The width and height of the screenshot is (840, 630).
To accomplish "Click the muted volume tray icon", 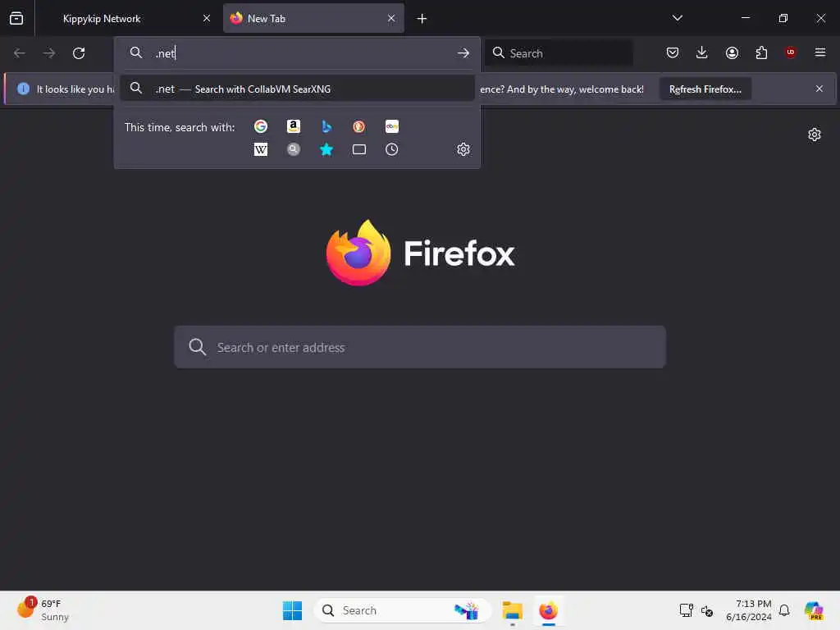I will click(707, 610).
